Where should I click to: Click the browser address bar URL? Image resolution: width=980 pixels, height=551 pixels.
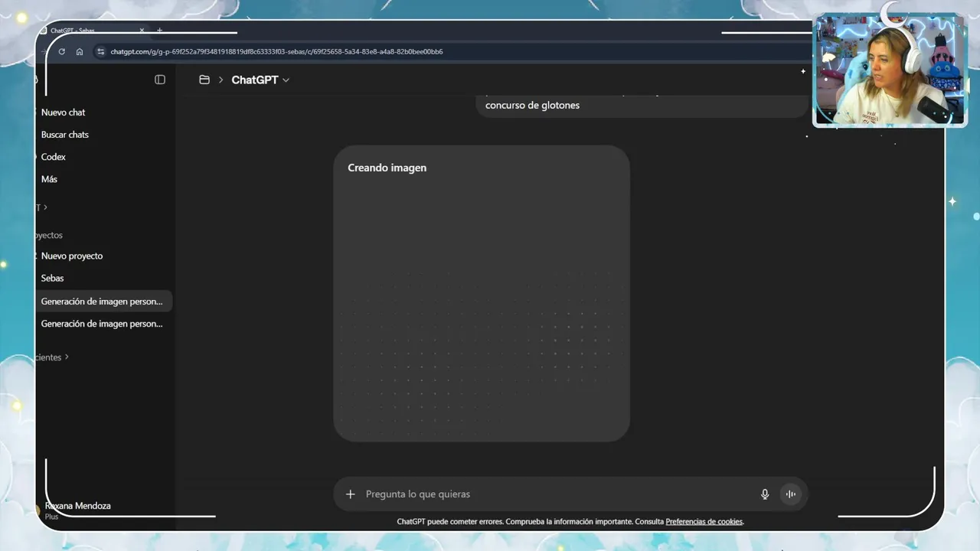point(276,52)
